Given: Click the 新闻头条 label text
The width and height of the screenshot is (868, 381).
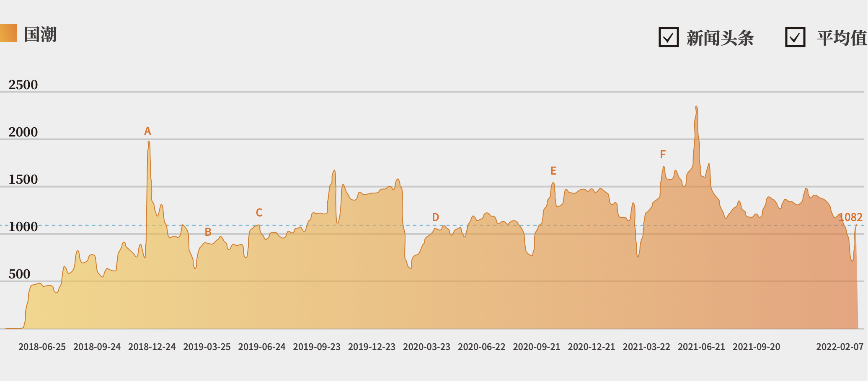Looking at the screenshot, I should tap(720, 38).
